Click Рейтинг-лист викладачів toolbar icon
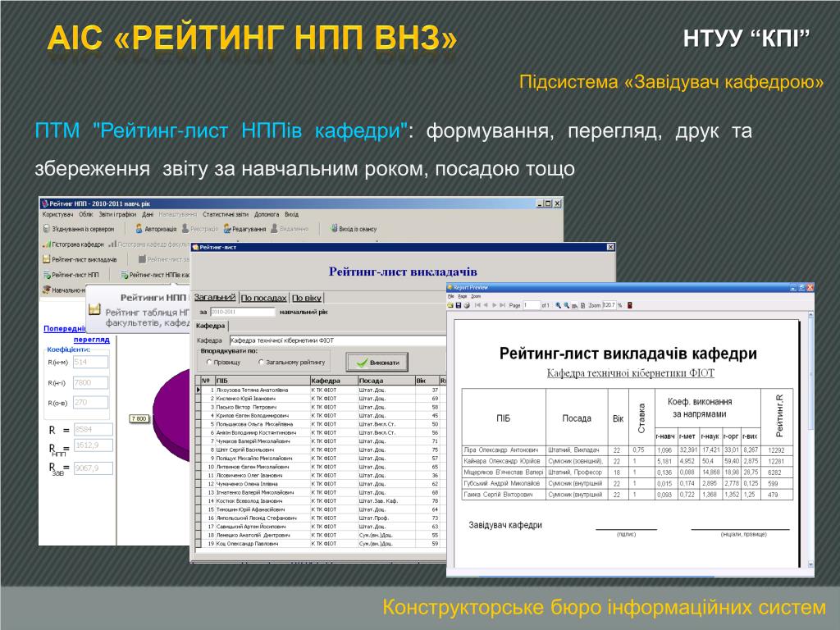Viewport: 840px width, 630px height. point(46,259)
